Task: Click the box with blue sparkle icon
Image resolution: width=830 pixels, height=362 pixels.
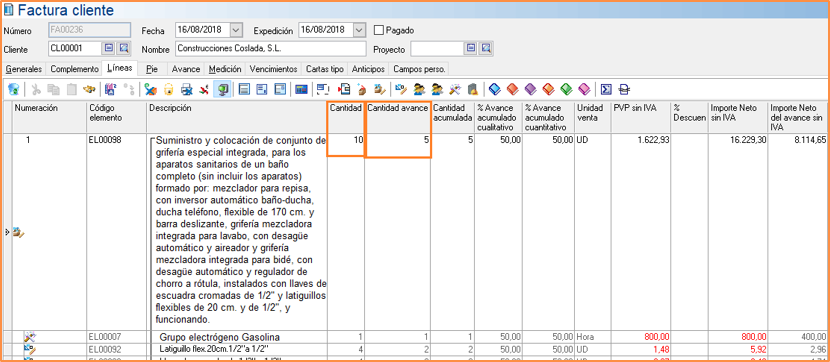Action: point(362,89)
